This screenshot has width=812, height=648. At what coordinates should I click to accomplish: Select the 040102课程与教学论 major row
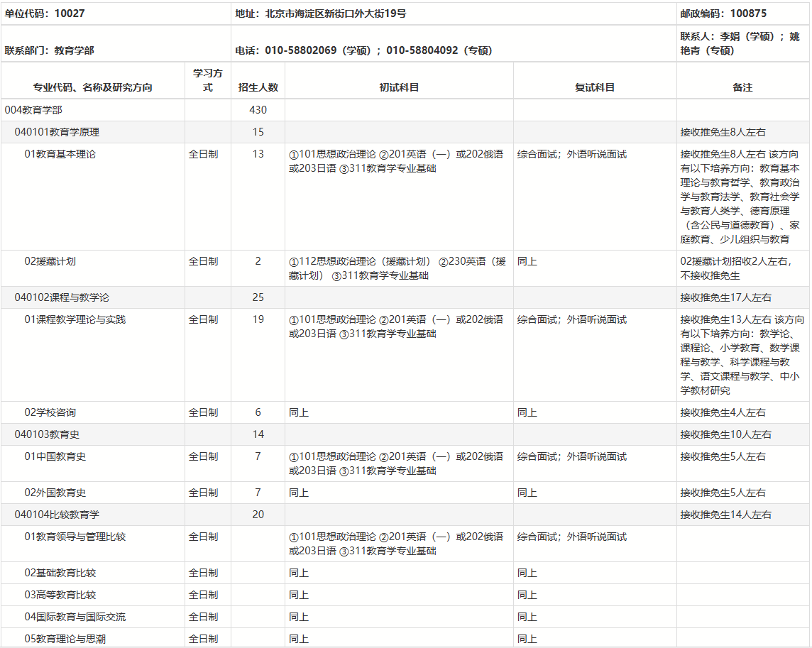point(62,297)
